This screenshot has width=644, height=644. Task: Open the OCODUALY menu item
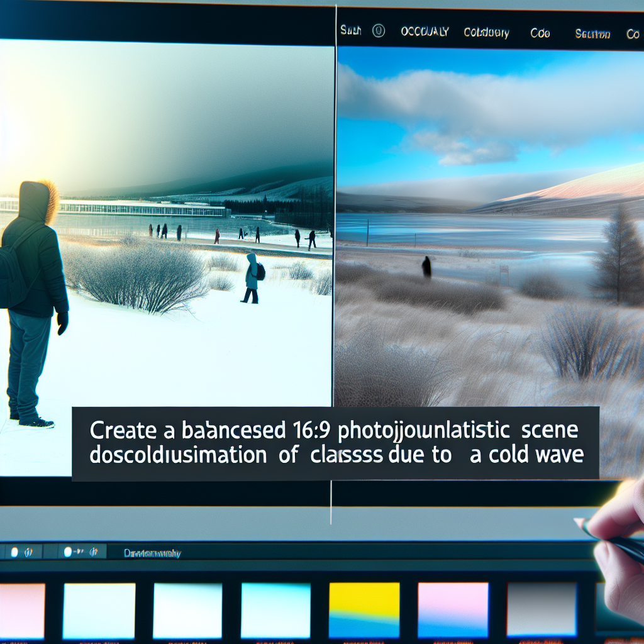click(424, 33)
